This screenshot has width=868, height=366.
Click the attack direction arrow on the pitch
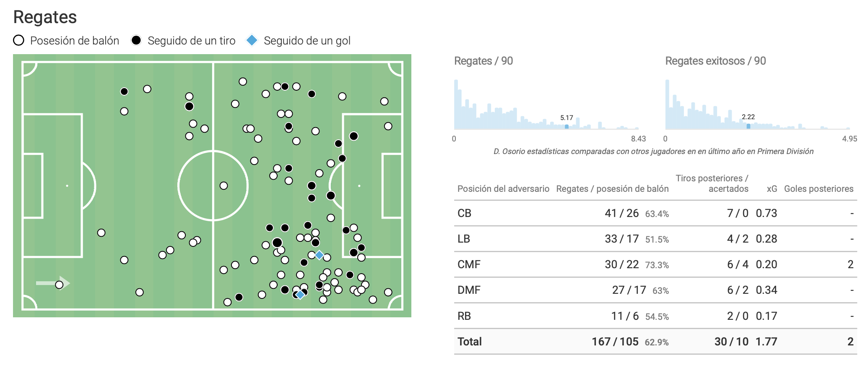click(52, 283)
